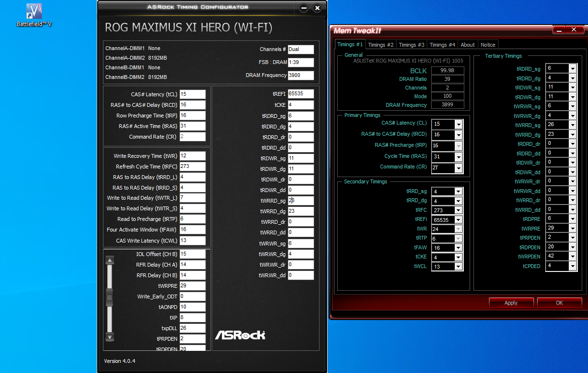Open tPRPDEN dropdown in Tertiary Timings
Screen dimensions: 588x373
click(572, 237)
